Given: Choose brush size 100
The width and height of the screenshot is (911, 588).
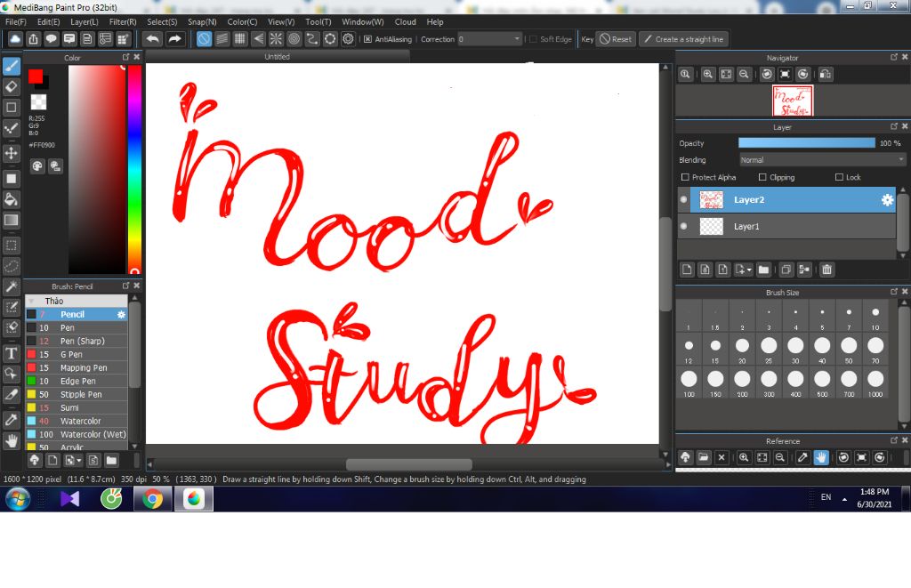Looking at the screenshot, I should point(689,383).
